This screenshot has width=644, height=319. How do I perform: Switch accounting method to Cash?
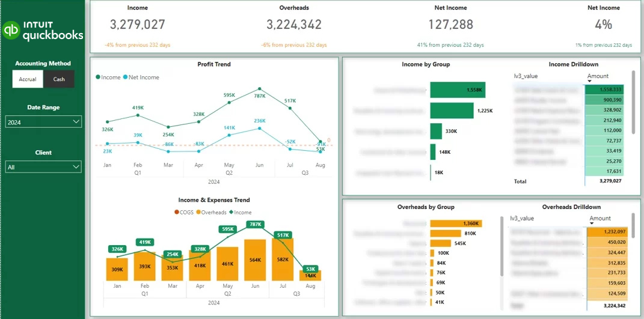[59, 79]
